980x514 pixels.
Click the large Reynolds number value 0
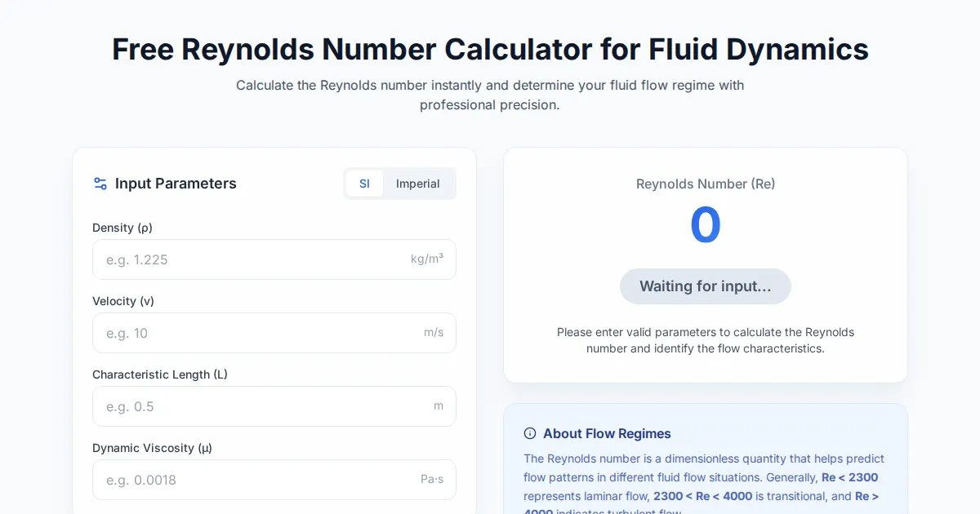[706, 226]
